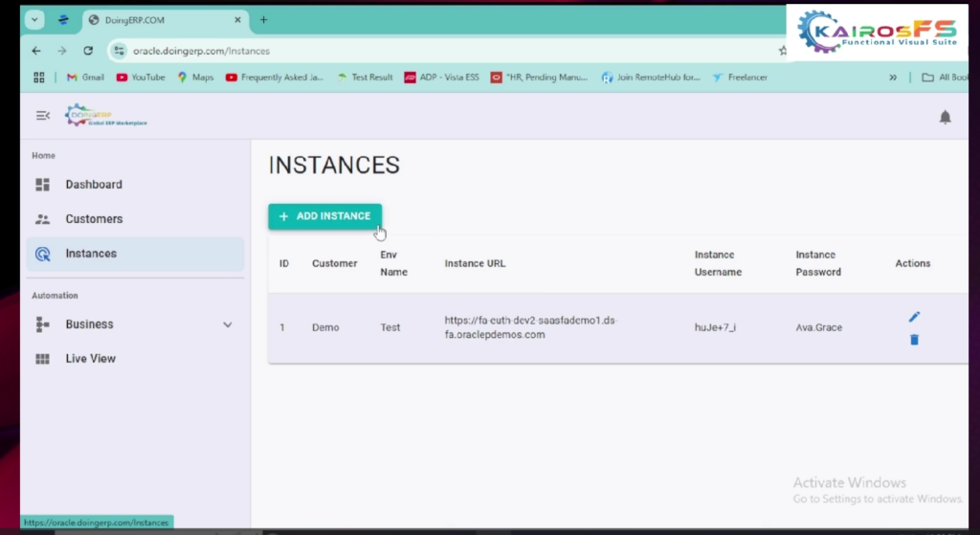The width and height of the screenshot is (980, 535).
Task: Open the Gmail bookmark
Action: (85, 78)
